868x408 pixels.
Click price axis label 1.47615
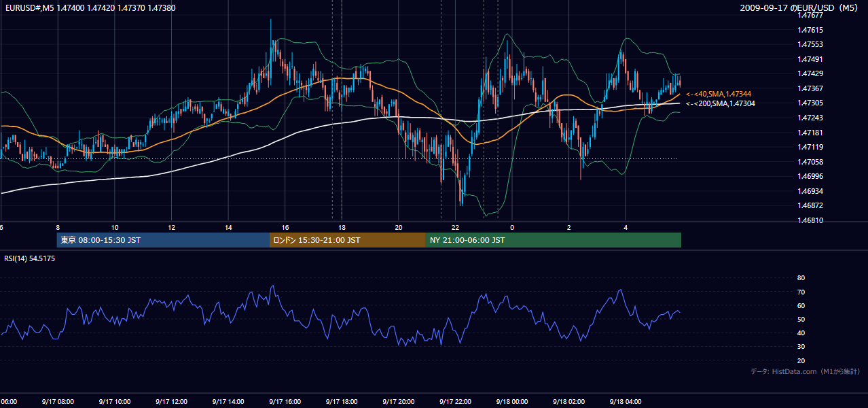tap(810, 30)
